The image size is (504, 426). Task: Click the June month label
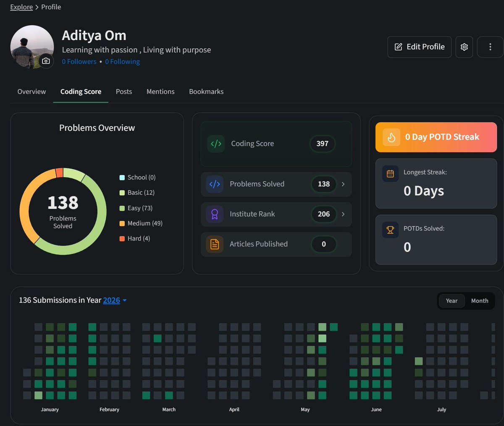tap(376, 410)
